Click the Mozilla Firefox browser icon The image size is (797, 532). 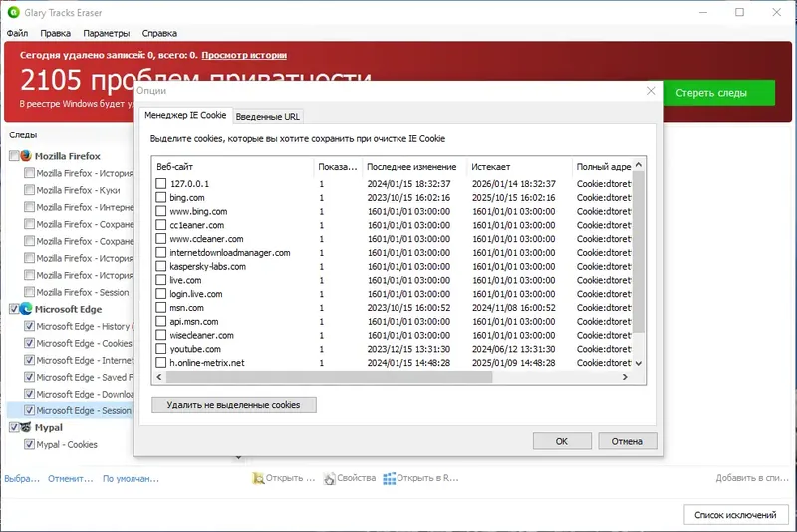coord(26,156)
